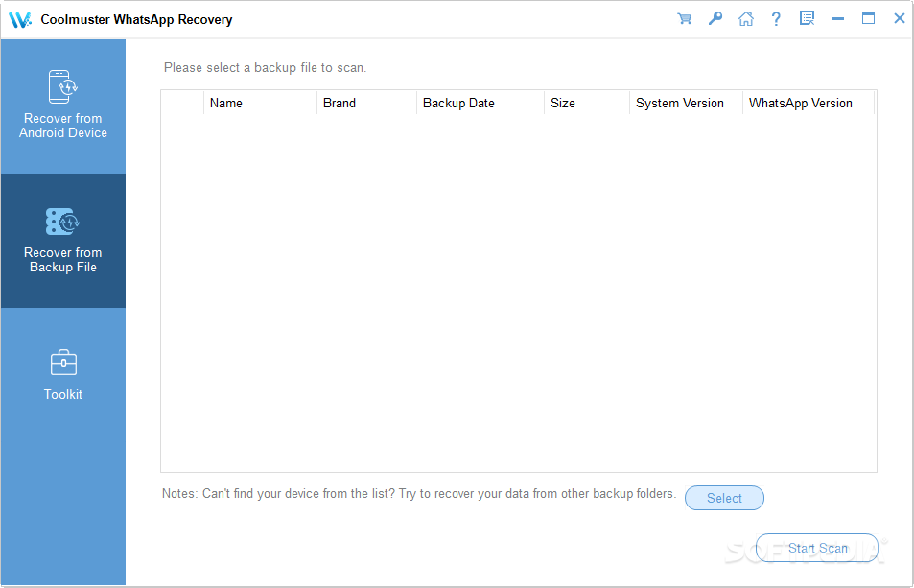Sort by WhatsApp Version column header
This screenshot has height=588, width=914.
click(x=809, y=103)
